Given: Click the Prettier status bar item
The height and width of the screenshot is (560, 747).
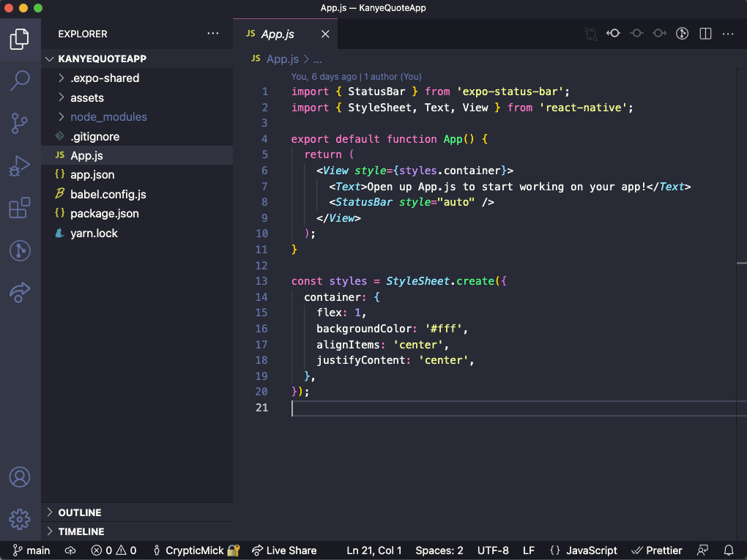Looking at the screenshot, I should tap(656, 550).
